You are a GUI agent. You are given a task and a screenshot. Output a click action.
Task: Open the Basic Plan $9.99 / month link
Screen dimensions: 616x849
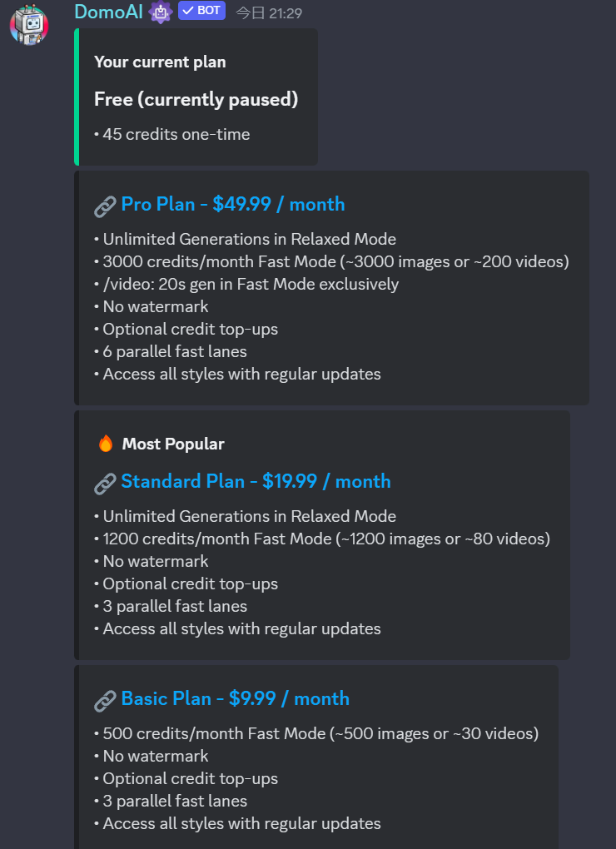[235, 698]
